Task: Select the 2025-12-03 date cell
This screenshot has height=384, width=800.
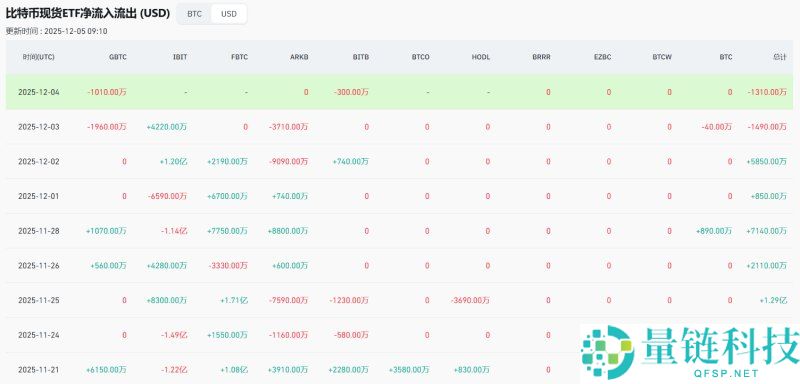Action: [39, 126]
